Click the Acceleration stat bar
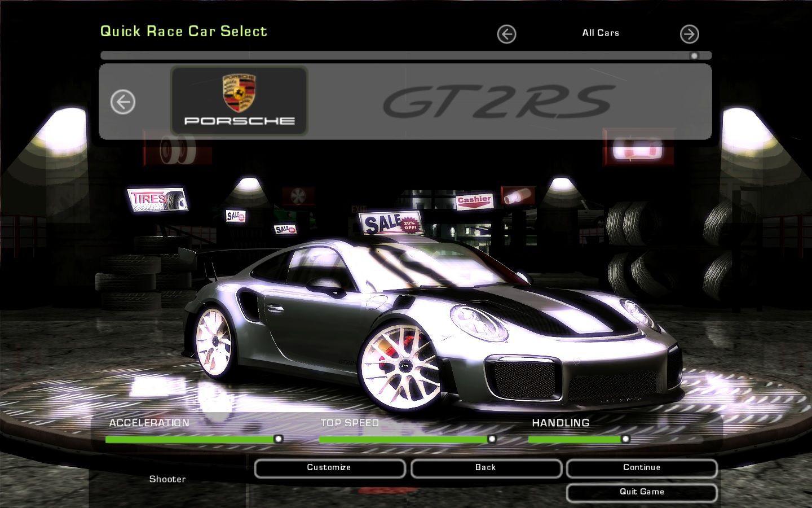This screenshot has height=508, width=812. point(194,439)
